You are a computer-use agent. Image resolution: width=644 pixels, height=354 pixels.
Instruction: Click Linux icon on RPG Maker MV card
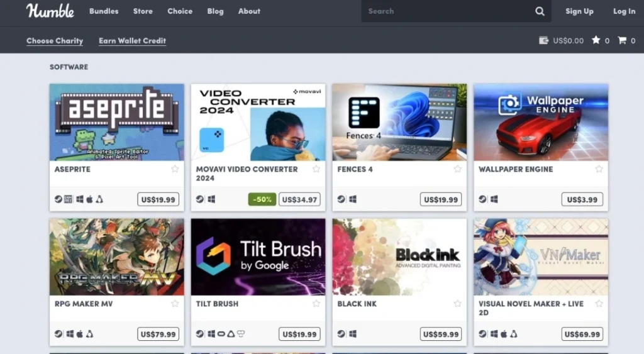89,334
